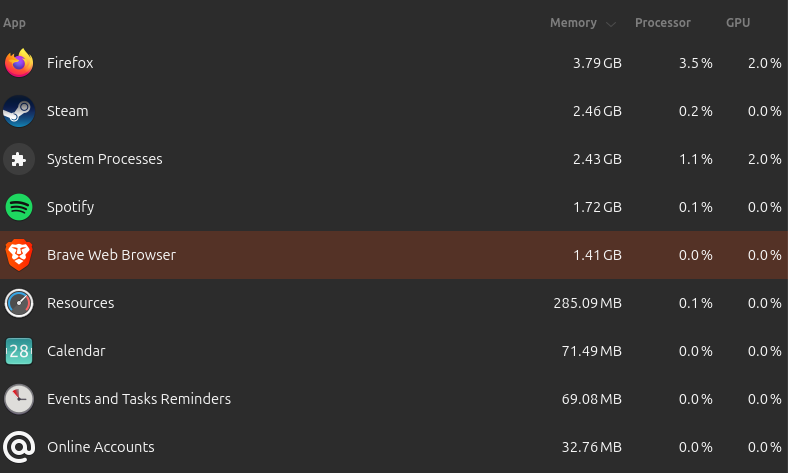The image size is (788, 473).
Task: Select the Steam logo icon
Action: pyautogui.click(x=19, y=111)
